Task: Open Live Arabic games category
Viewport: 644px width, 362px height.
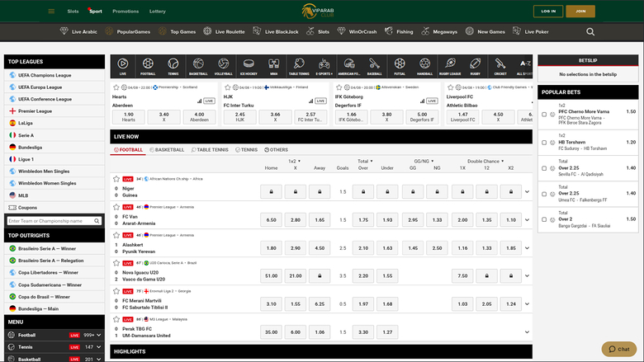Action: (78, 31)
